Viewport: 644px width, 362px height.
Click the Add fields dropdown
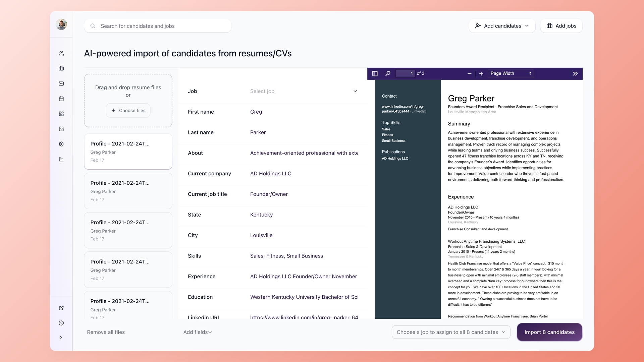(x=198, y=332)
